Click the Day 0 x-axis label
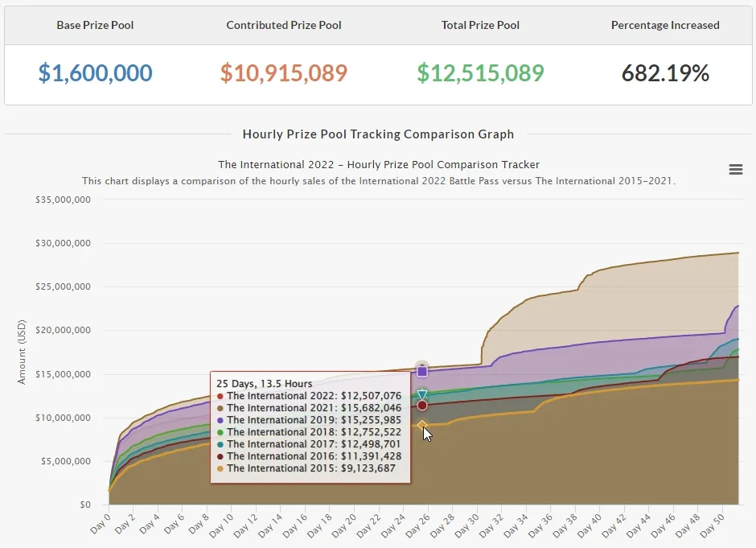This screenshot has width=756, height=548. tap(101, 523)
